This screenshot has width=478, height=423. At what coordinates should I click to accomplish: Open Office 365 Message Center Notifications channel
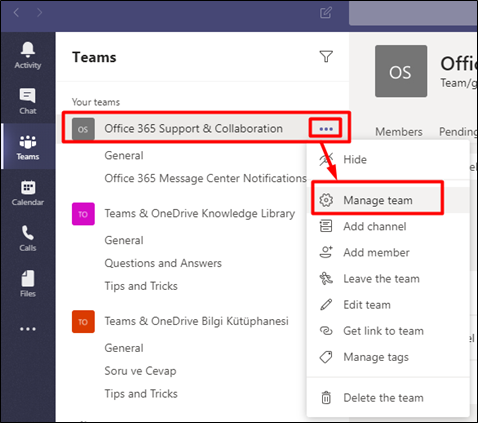click(x=205, y=178)
